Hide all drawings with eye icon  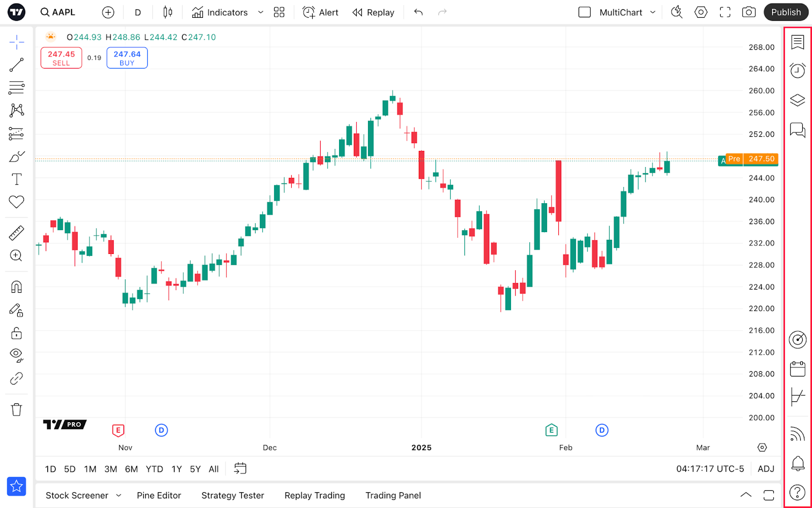click(x=16, y=355)
